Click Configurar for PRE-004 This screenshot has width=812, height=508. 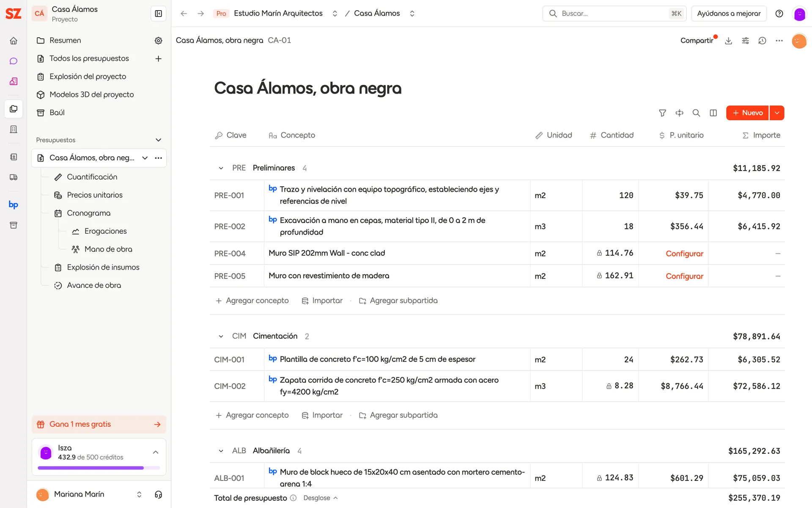click(684, 254)
